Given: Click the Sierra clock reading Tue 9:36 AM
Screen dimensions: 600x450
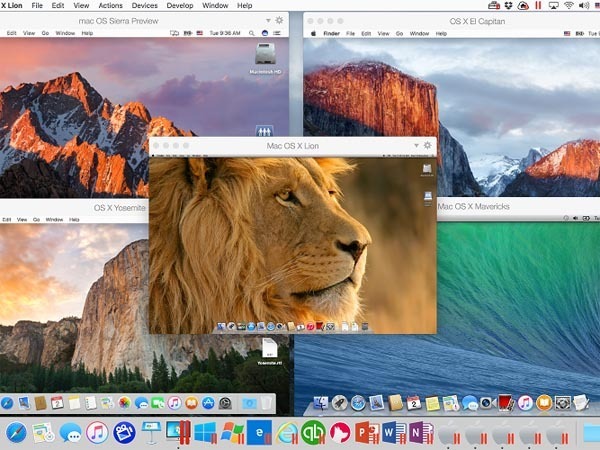Looking at the screenshot, I should click(x=225, y=33).
